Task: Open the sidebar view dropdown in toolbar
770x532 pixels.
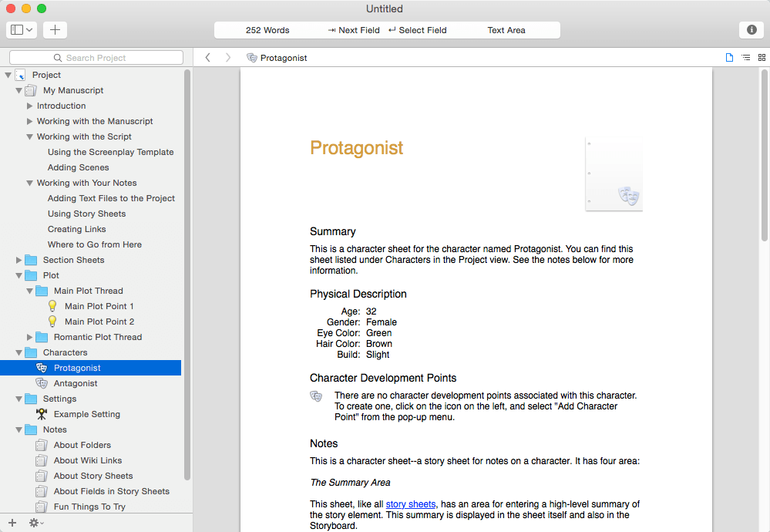Action: tap(21, 30)
